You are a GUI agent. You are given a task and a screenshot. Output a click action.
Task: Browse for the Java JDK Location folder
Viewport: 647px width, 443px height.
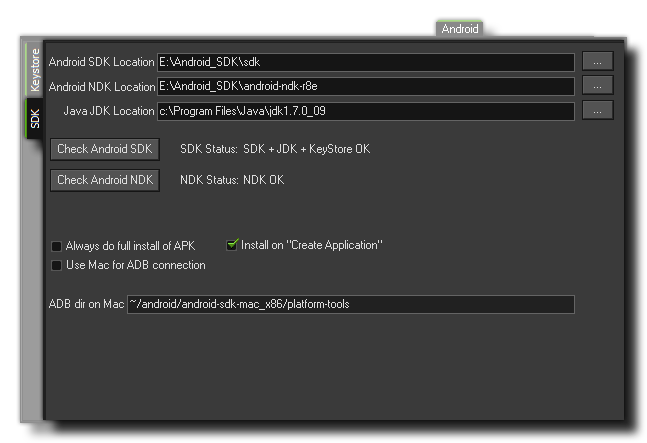597,110
